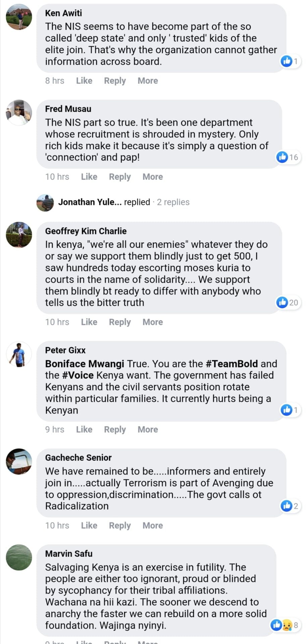This screenshot has width=308, height=644.
Task: Open Gacheche Senior's profile picture
Action: (19, 462)
